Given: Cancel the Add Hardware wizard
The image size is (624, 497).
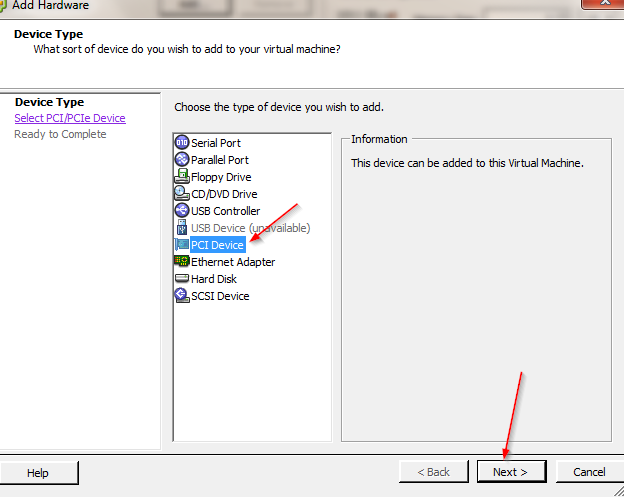Looking at the screenshot, I should pos(589,472).
